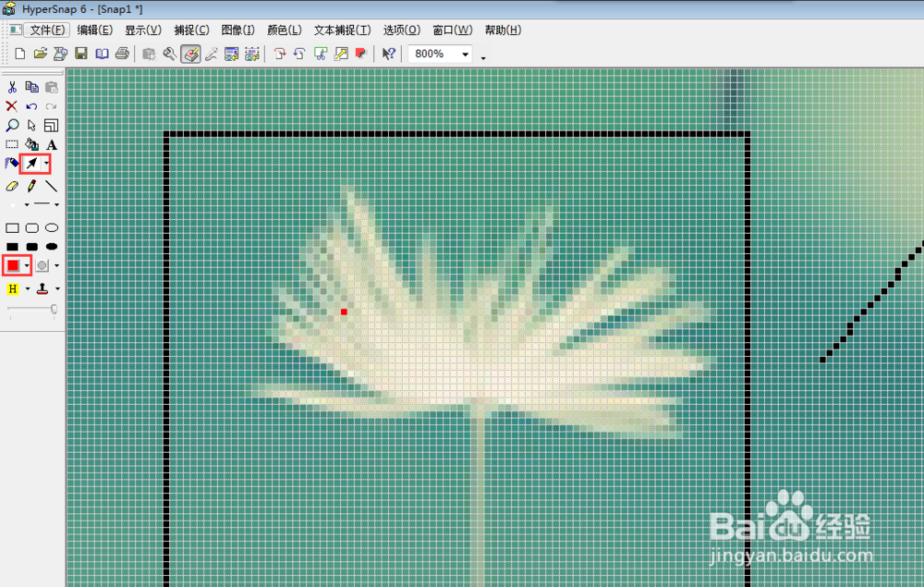Click the document icon left of 文件
This screenshot has width=924, height=587.
(x=16, y=31)
